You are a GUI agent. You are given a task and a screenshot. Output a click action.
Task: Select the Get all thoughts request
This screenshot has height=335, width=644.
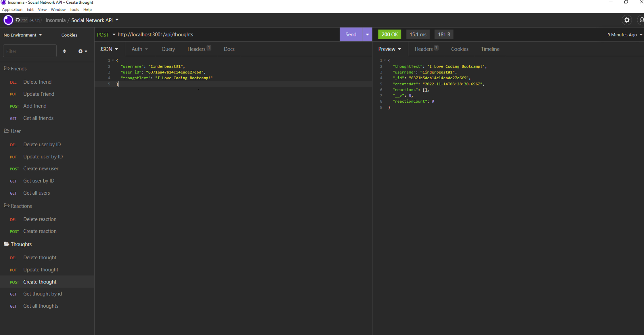(x=40, y=306)
